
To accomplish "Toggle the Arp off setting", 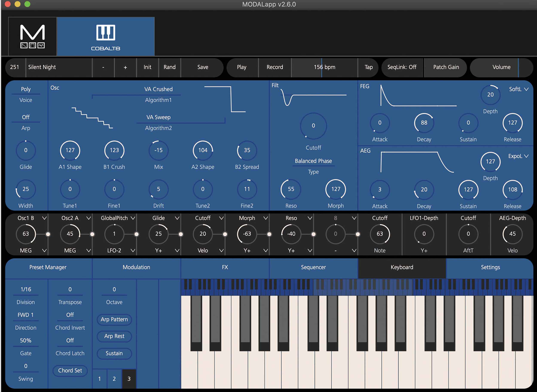I will [x=26, y=117].
